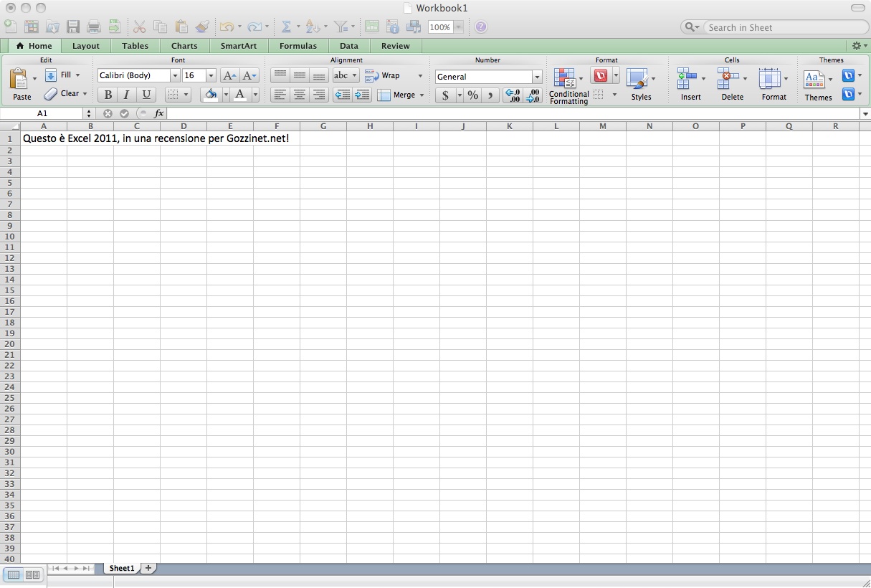Click the Comma Style button
Viewport: 871px width, 588px height.
click(490, 95)
